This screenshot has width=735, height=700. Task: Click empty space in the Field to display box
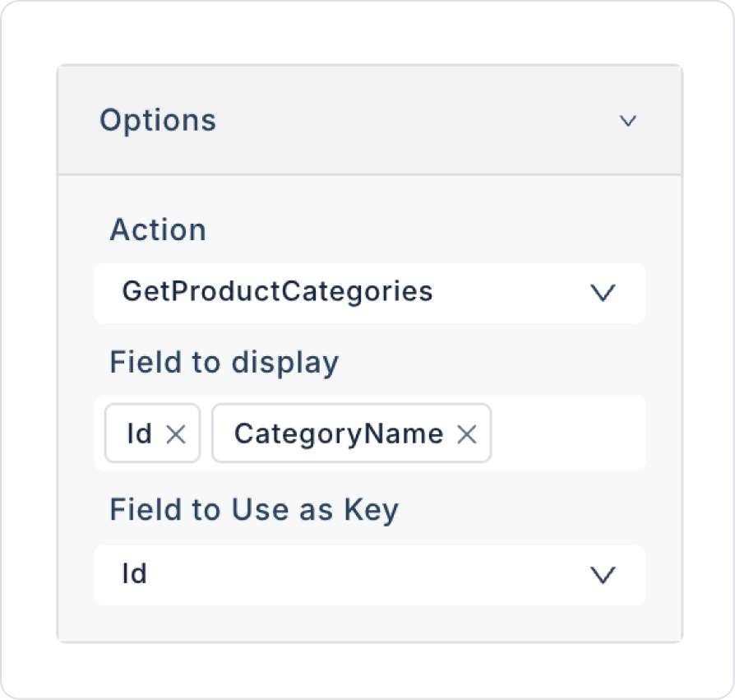click(567, 433)
